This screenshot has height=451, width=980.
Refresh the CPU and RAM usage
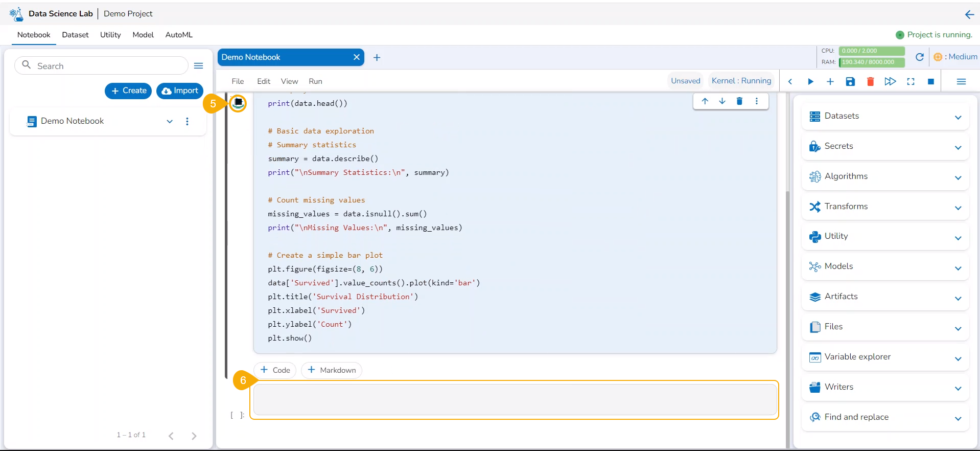point(919,57)
